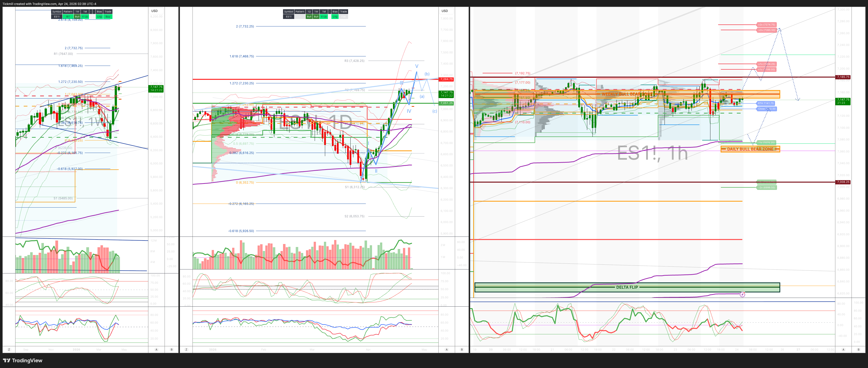Click the Trade header cell in weekly table
The height and width of the screenshot is (368, 868).
click(108, 11)
